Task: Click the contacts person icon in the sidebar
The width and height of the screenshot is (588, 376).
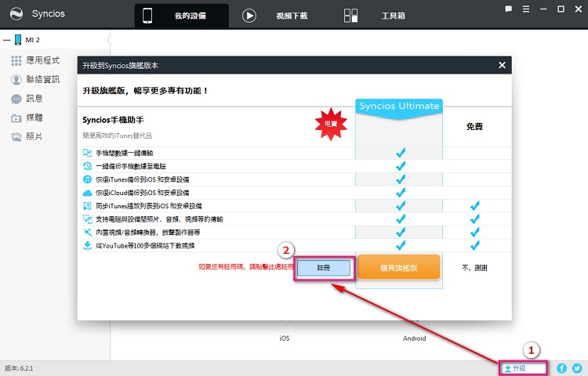Action: (16, 80)
